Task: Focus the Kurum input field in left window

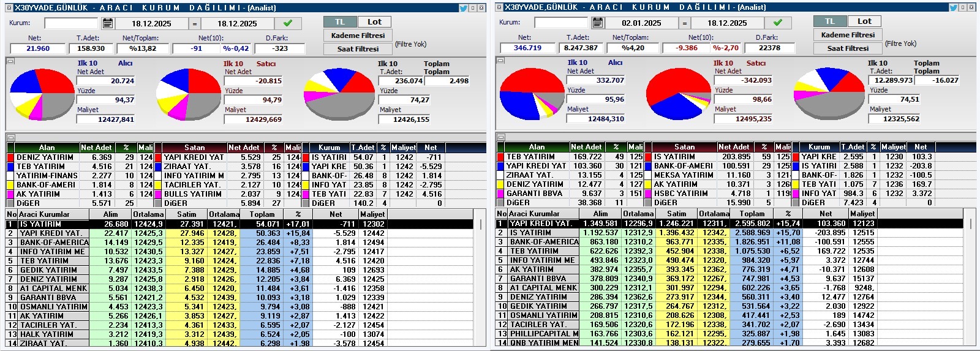Action: pyautogui.click(x=70, y=23)
